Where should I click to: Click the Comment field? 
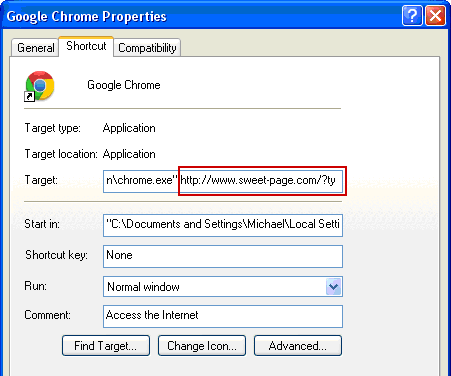223,316
